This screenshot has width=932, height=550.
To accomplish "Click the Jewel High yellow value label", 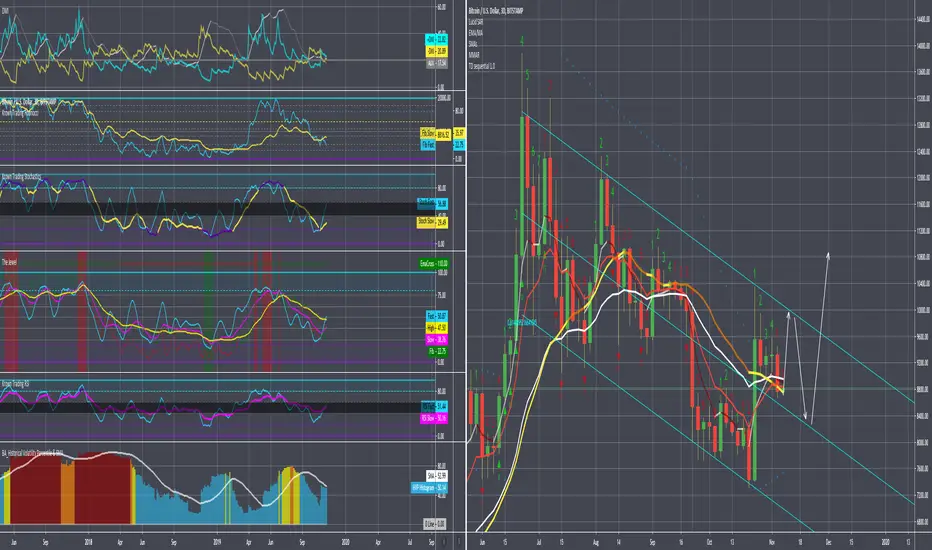I will [437, 328].
